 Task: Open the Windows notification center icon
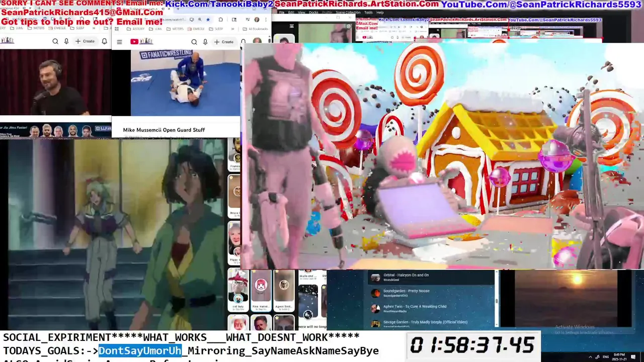tap(633, 357)
